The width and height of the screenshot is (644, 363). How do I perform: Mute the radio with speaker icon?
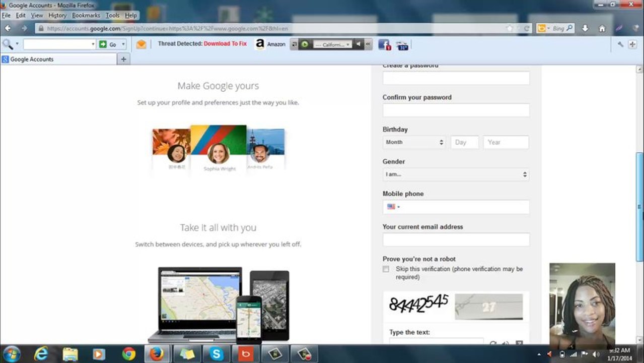click(x=358, y=44)
